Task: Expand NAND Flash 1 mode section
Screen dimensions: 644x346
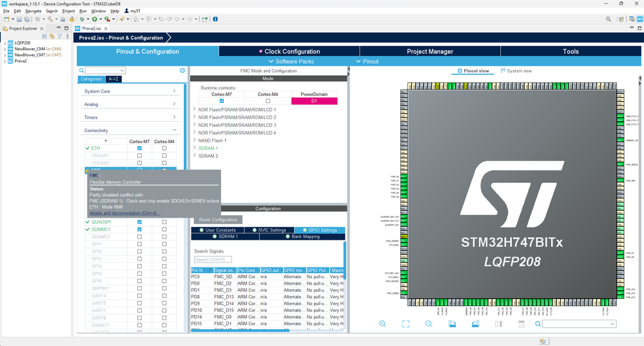Action: click(195, 140)
